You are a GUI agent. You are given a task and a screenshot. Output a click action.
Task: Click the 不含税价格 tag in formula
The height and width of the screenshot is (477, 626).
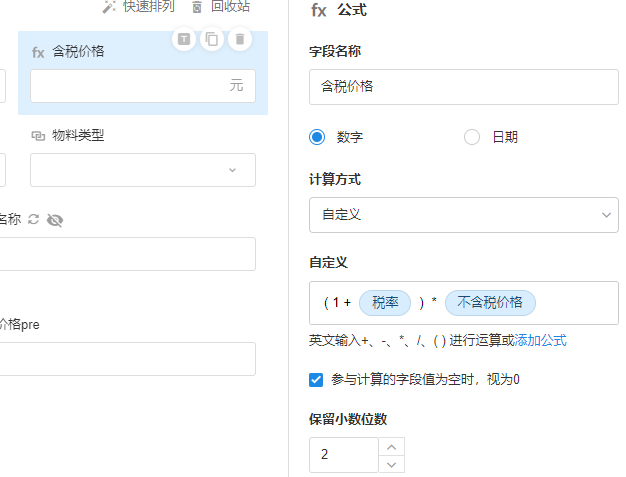tap(490, 303)
